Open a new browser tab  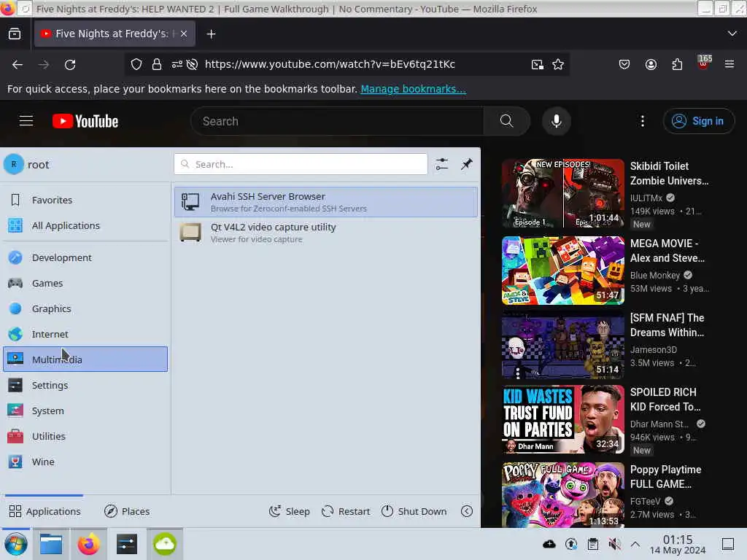211,34
